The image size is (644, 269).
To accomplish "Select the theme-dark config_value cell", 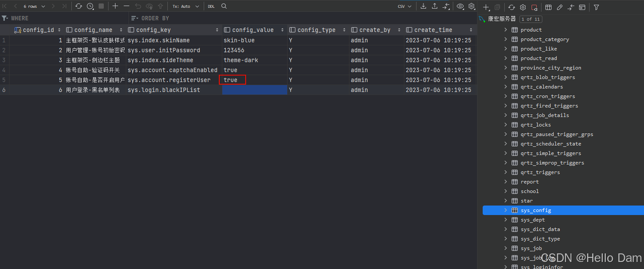I will point(255,60).
